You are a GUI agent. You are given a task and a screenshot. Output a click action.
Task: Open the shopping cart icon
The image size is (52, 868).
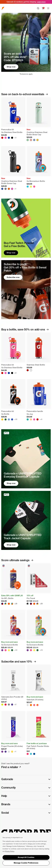click(x=43, y=8)
